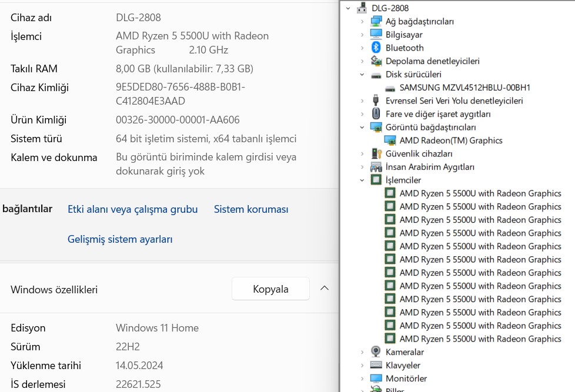Collapse the DLG-2808 root node

pyautogui.click(x=348, y=8)
